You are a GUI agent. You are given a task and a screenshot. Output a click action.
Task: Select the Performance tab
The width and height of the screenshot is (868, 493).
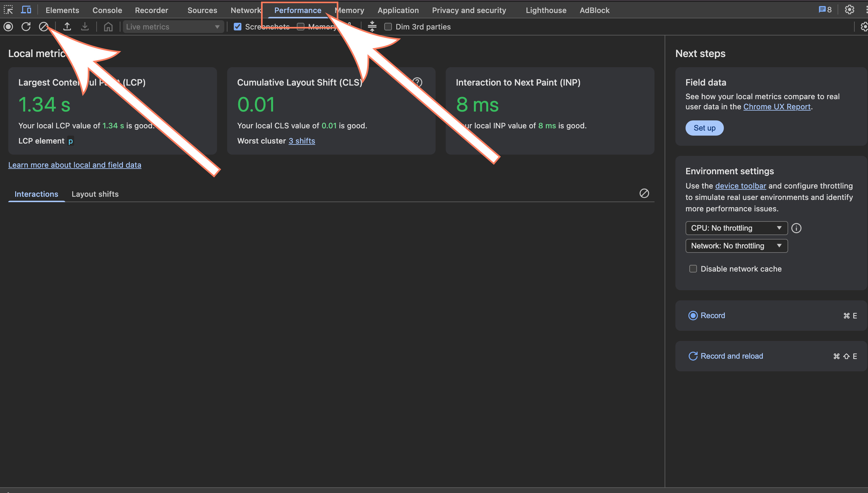(x=298, y=10)
